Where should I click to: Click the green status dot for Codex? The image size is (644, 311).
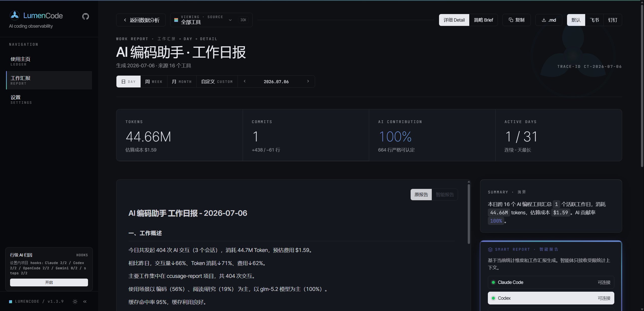(493, 298)
